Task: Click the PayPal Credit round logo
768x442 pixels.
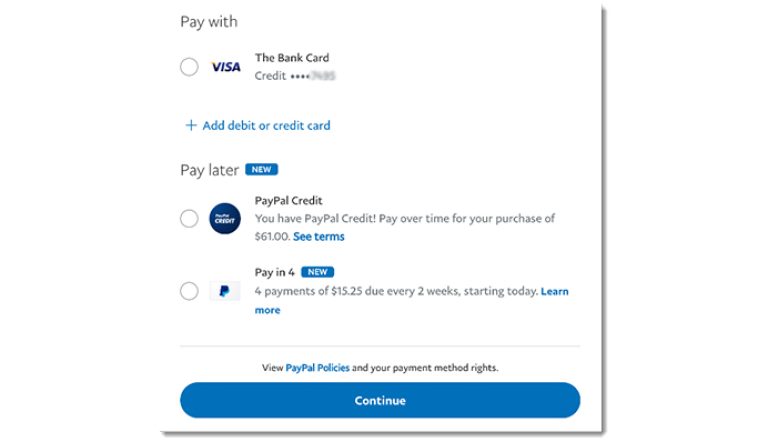Action: coord(225,218)
